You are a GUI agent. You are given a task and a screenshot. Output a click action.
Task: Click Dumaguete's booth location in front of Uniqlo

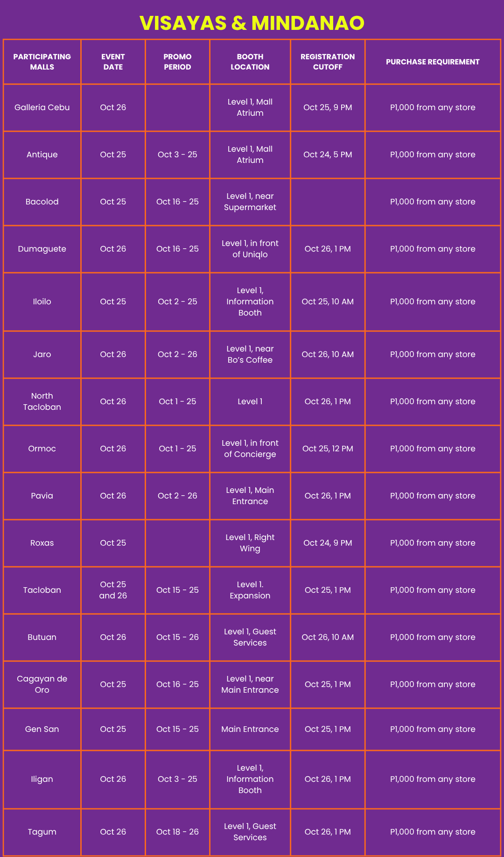[250, 249]
